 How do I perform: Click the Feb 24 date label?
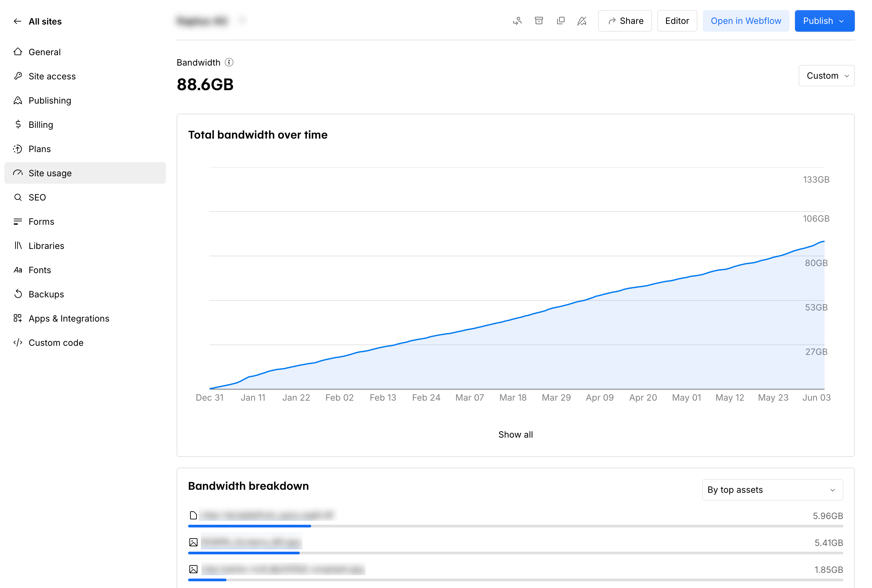[426, 398]
